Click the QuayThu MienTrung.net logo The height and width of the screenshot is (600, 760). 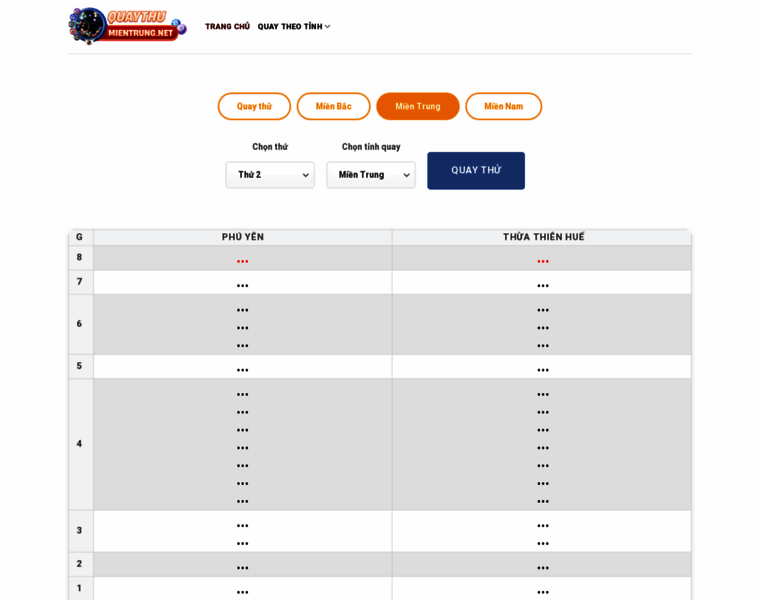coord(128,26)
